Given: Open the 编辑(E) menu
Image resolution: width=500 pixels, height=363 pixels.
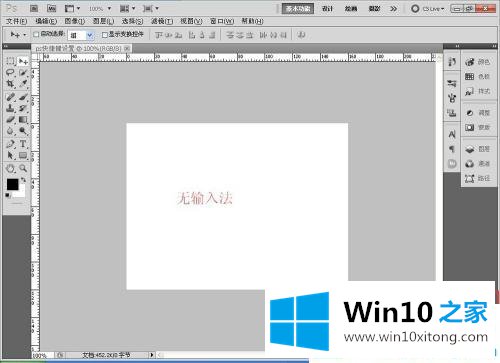Looking at the screenshot, I should coord(46,21).
